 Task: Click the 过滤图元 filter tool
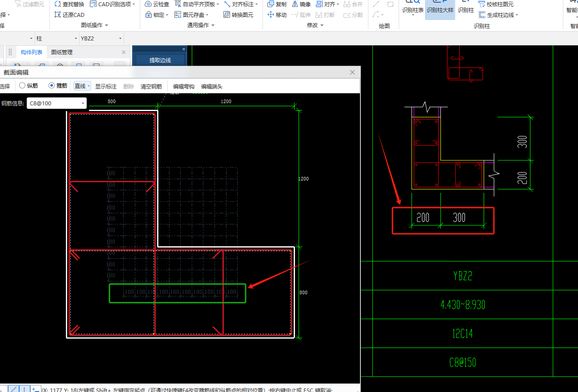[x=30, y=4]
